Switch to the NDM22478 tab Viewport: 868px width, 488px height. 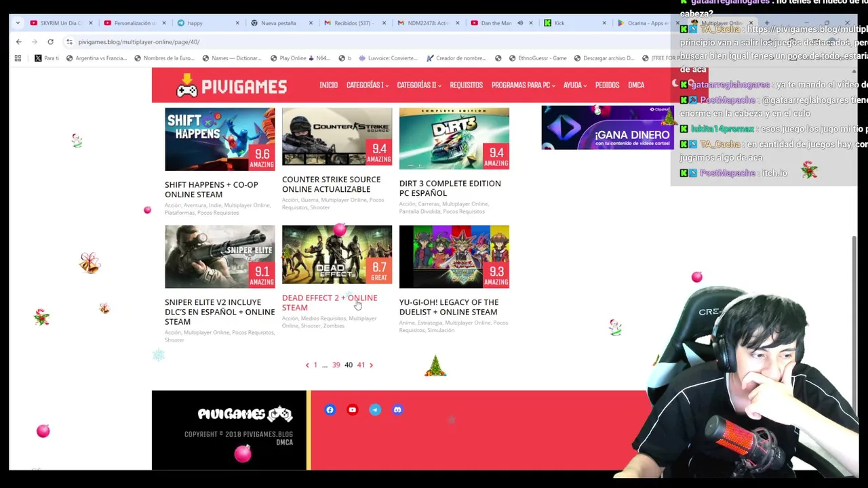pos(428,23)
